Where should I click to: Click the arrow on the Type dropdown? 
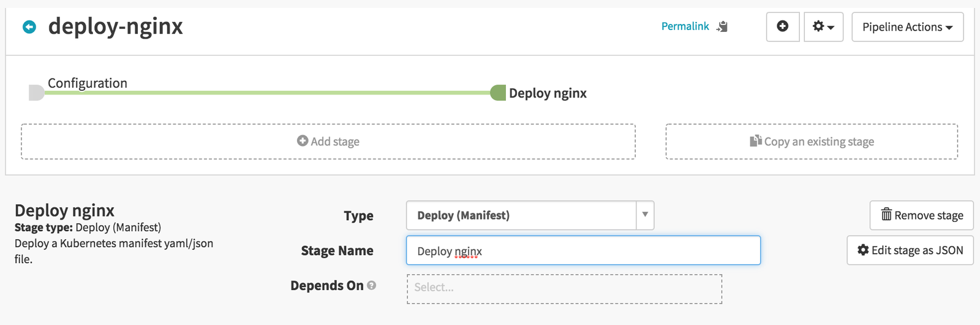(x=645, y=215)
